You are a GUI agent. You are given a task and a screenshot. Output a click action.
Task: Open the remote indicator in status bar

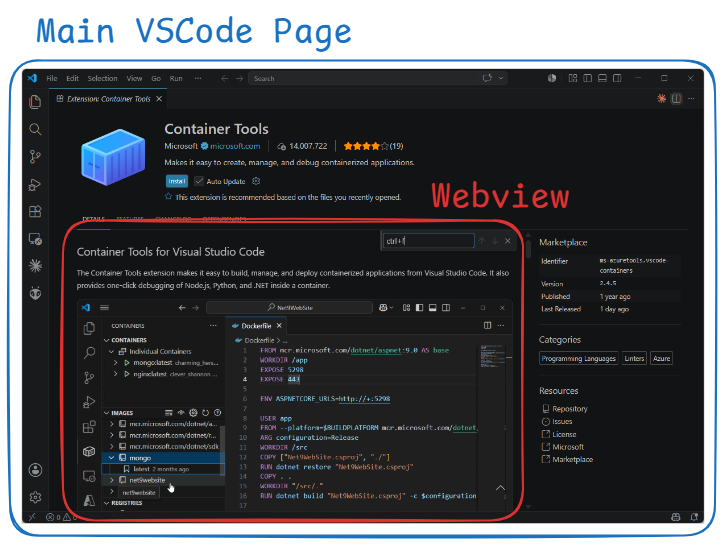32,517
